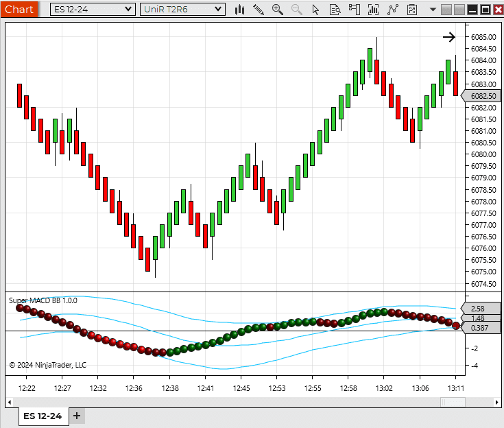Click the Chart window title label
This screenshot has width=504, height=428.
[19, 9]
